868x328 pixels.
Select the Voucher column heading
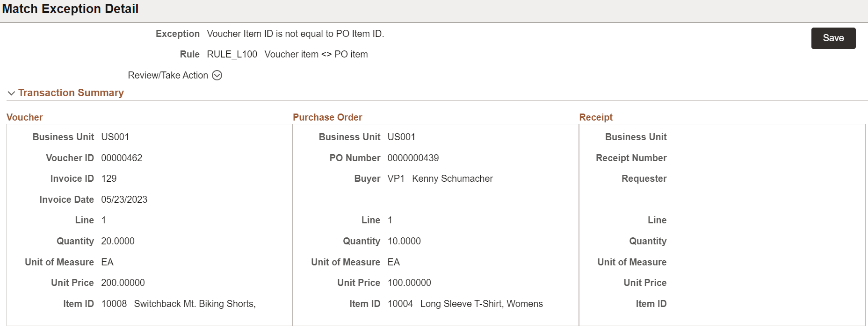point(24,117)
